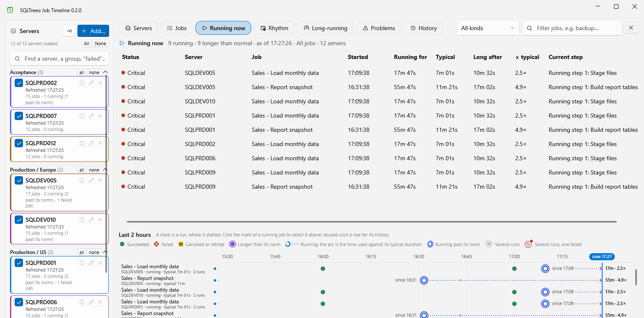
Task: Open the Rhythm tab
Action: [x=274, y=28]
